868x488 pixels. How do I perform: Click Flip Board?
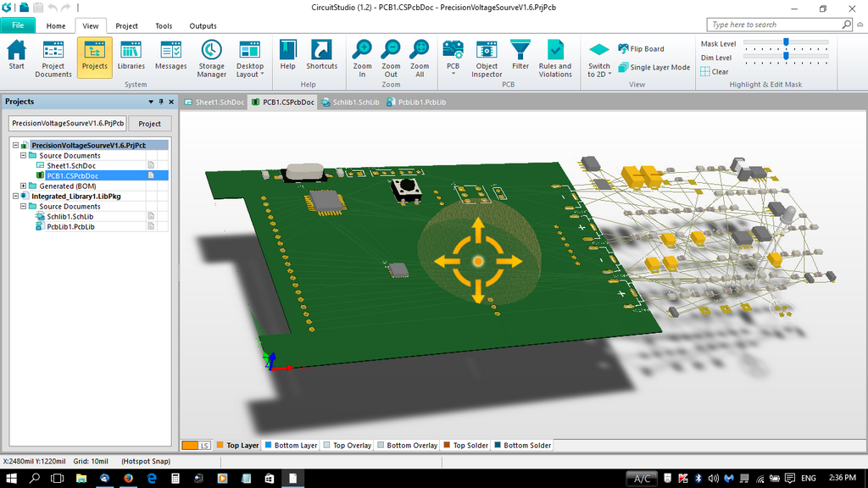point(641,48)
